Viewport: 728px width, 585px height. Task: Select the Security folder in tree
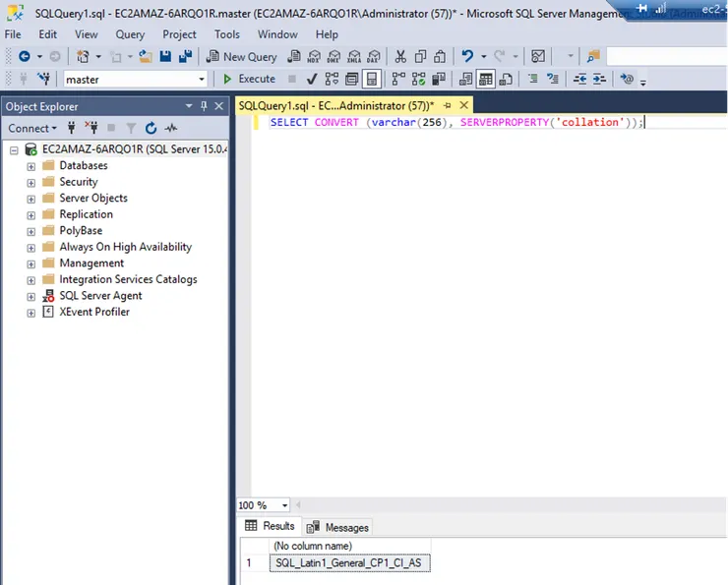78,182
